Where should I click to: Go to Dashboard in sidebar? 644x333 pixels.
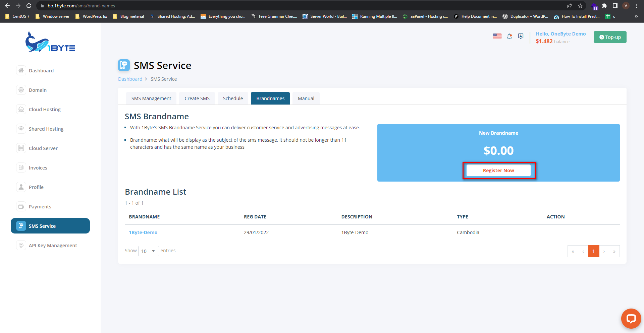click(41, 71)
